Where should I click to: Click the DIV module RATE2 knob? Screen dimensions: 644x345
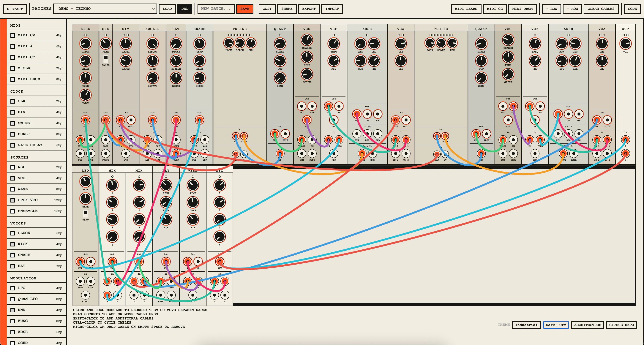[126, 61]
